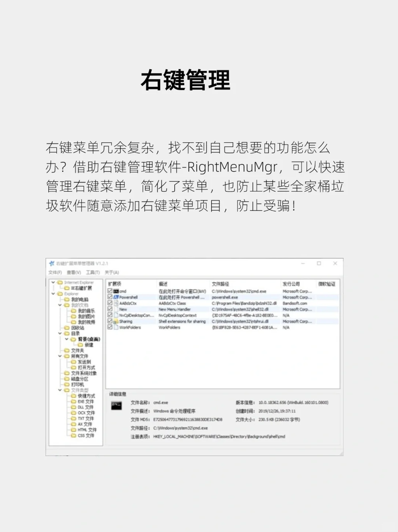The width and height of the screenshot is (398, 532).
Task: Uncheck the Powershell extension checkbox
Action: [109, 297]
